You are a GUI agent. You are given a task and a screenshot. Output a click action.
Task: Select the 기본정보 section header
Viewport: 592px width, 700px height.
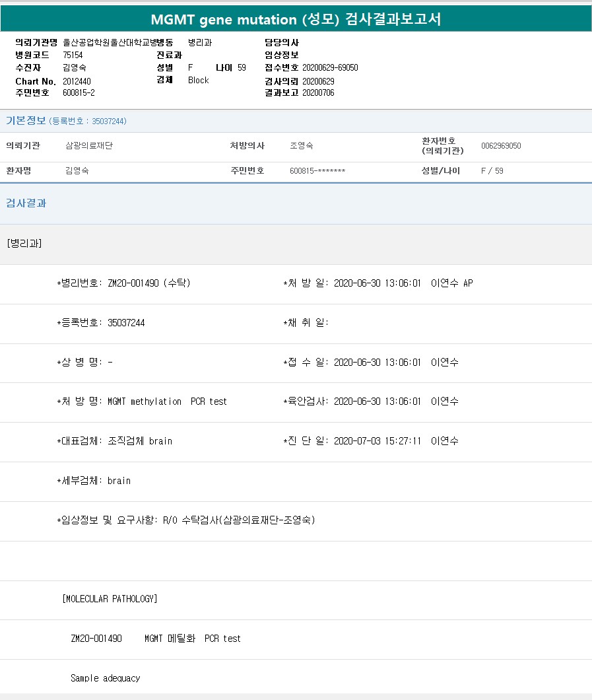tap(26, 121)
